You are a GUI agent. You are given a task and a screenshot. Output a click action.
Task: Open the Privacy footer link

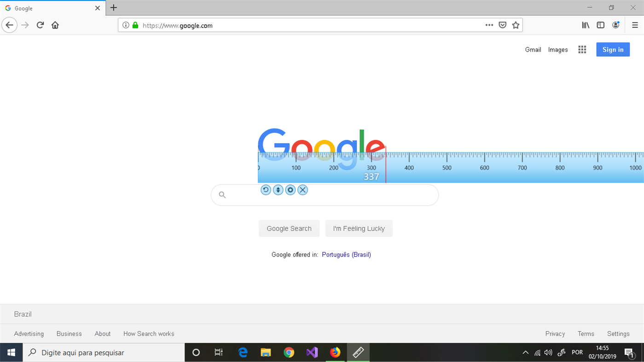tap(555, 334)
